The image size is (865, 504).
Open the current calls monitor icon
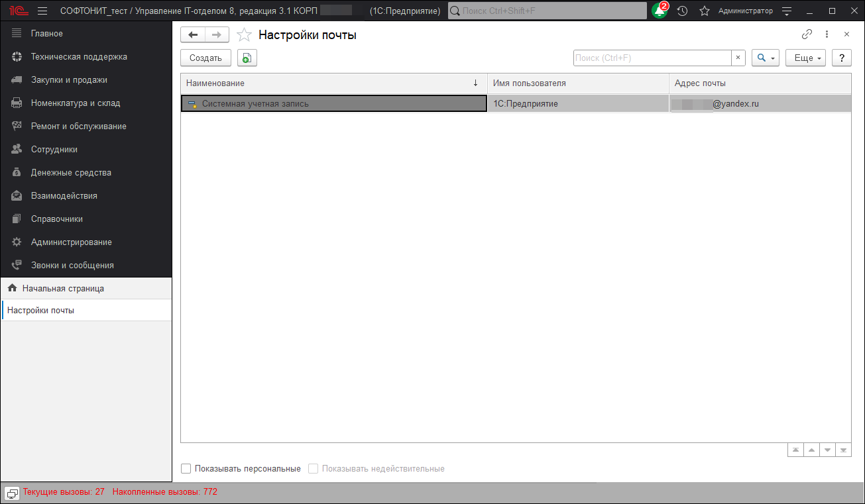(x=12, y=493)
